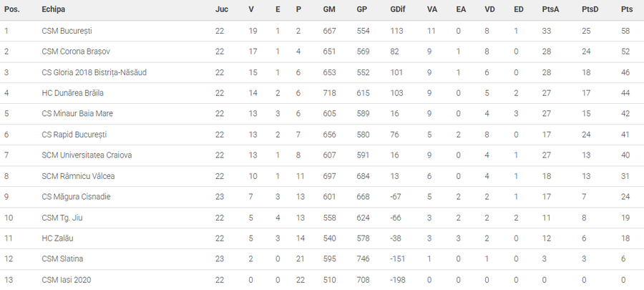Viewport: 644px width, 290px height.
Task: Select CS Rapid București team row
Action: tap(77, 134)
